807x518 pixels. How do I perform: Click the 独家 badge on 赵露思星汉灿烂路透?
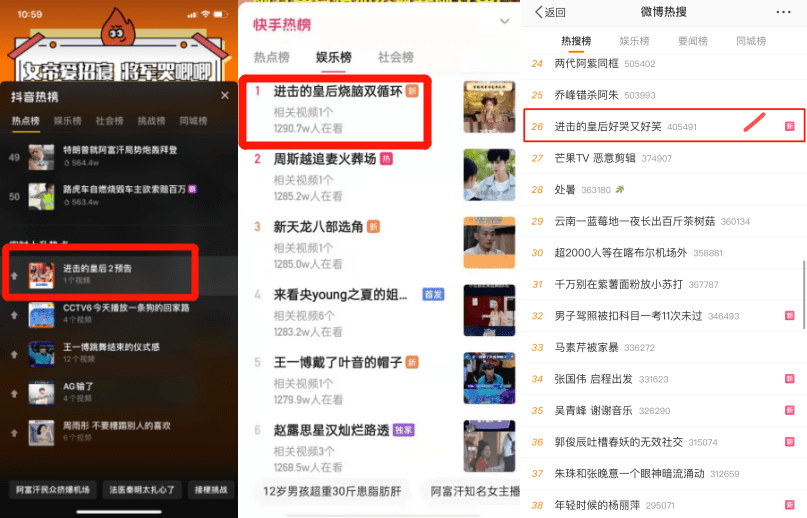(404, 430)
